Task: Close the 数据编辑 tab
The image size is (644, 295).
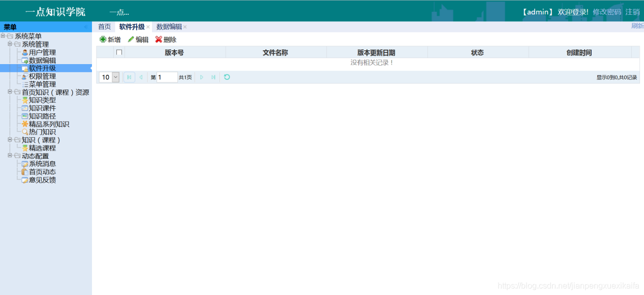Action: (x=185, y=27)
